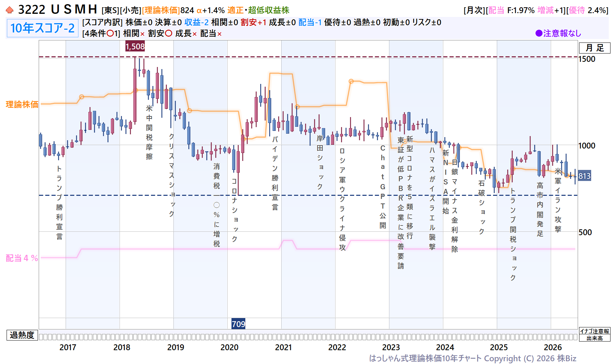The height and width of the screenshot is (364, 615).
Task: Click the red 割安+1 score item
Action: (x=254, y=22)
